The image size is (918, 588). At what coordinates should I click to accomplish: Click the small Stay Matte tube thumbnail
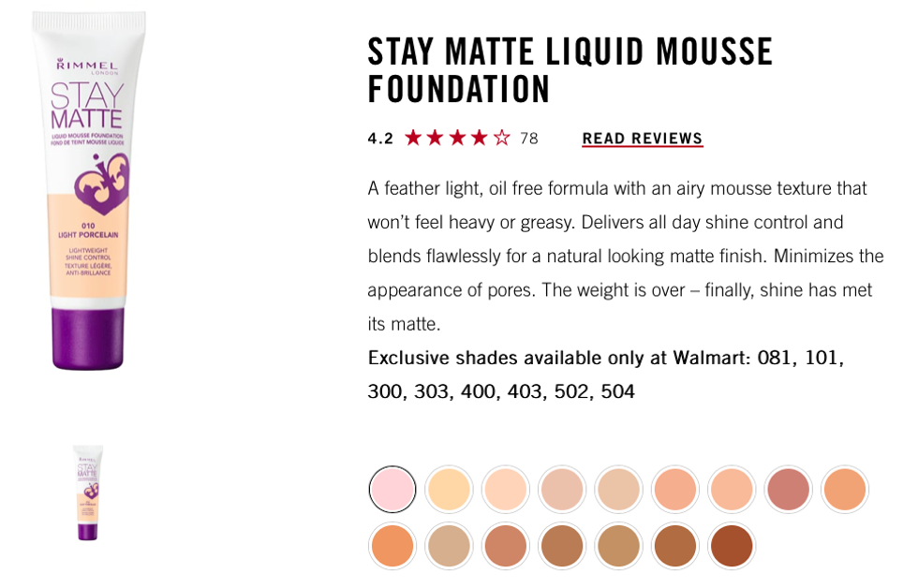88,492
